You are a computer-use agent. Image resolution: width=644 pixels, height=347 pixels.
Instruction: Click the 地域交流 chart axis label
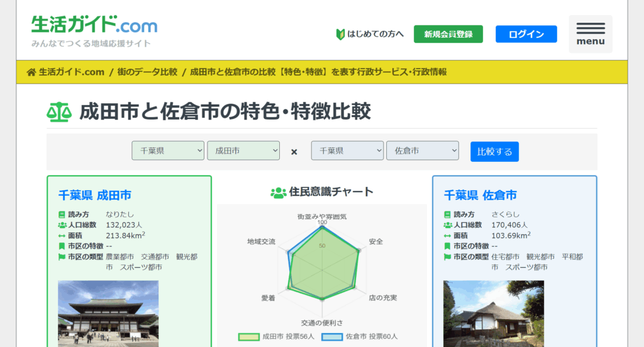(261, 242)
